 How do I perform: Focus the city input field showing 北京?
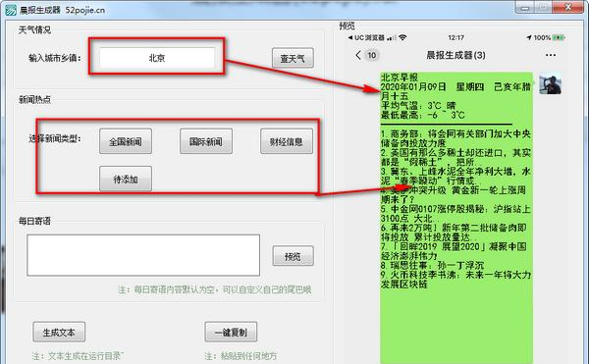tap(157, 58)
